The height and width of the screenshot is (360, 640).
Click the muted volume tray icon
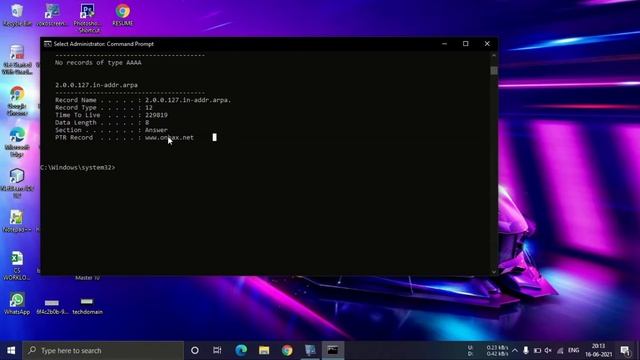pos(548,350)
